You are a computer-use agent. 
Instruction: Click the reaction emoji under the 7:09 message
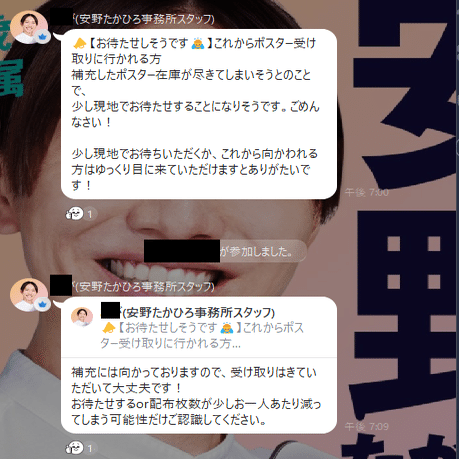pos(74,447)
